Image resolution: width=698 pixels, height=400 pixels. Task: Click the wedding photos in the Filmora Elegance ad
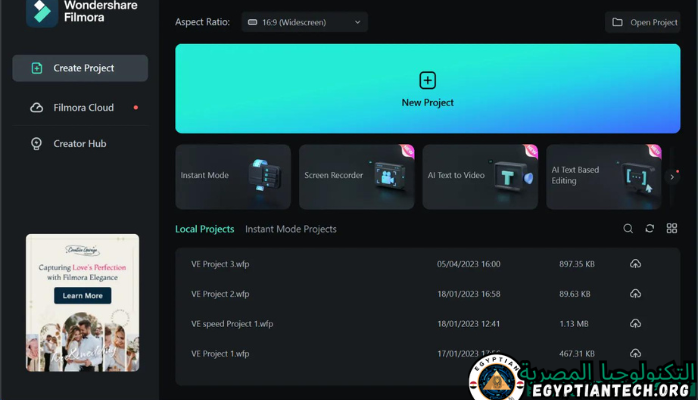point(82,341)
